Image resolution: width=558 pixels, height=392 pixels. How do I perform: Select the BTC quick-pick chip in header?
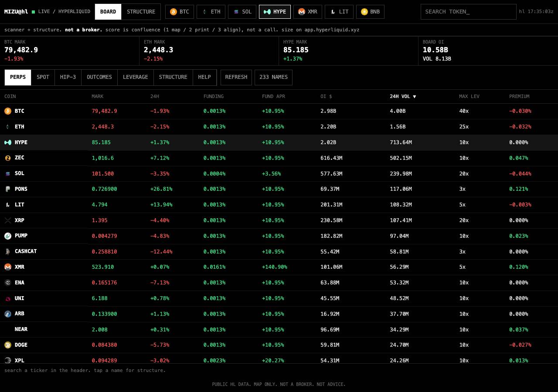tap(180, 12)
